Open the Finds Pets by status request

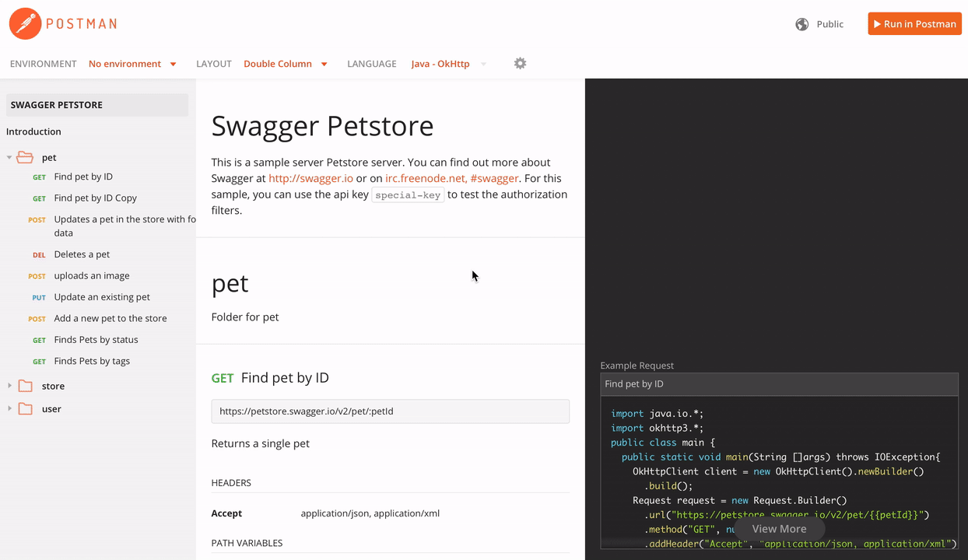[x=96, y=339]
